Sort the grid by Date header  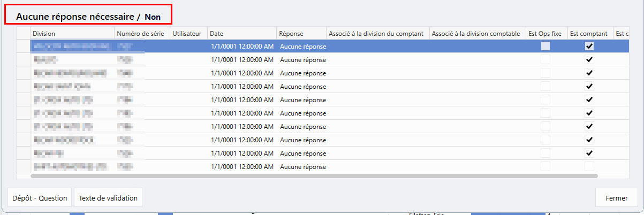(241, 34)
